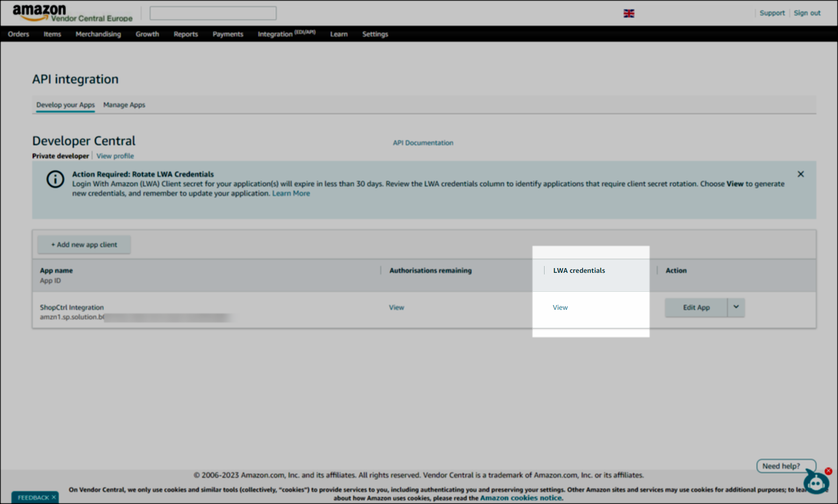
Task: Click the UK flag language icon
Action: 629,13
